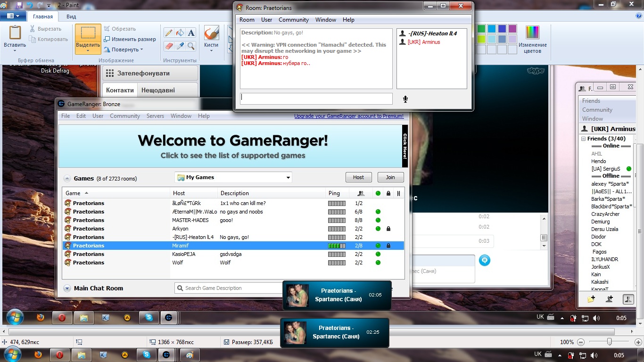Open the Room menu in Room window
644x362 pixels.
coord(247,20)
